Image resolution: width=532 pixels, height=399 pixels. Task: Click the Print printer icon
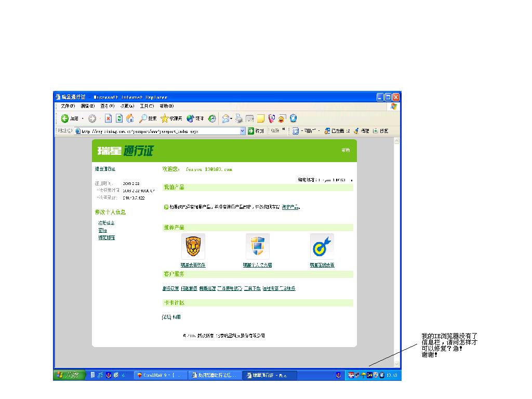pos(239,118)
